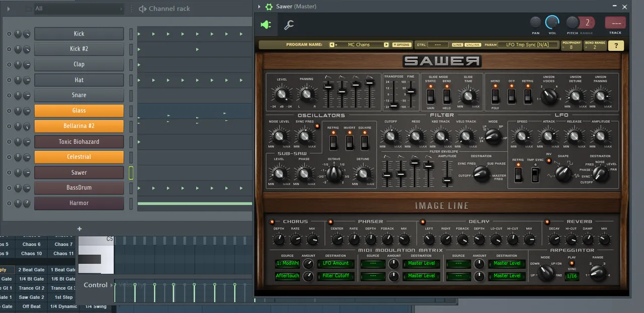Click the sub-saw OCTAVE selector knob

334,173
